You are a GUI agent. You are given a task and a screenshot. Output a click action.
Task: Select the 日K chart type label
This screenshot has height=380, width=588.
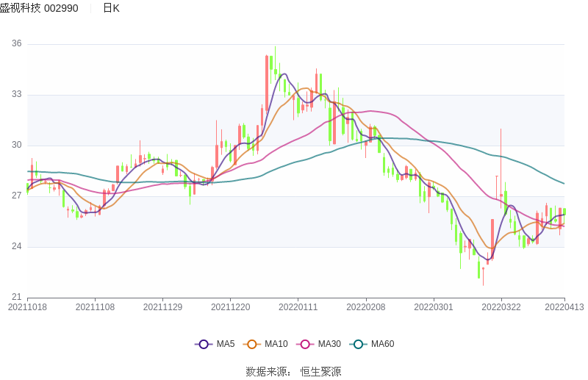pos(111,8)
